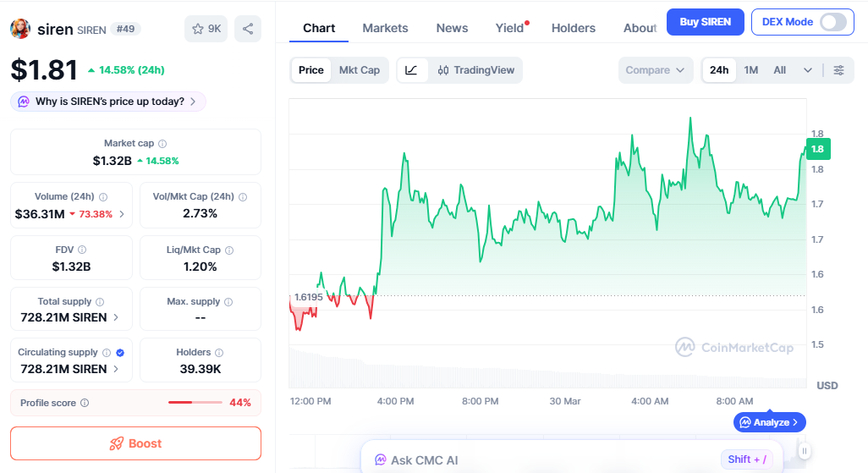868x473 pixels.
Task: Open the About tab
Action: [640, 28]
